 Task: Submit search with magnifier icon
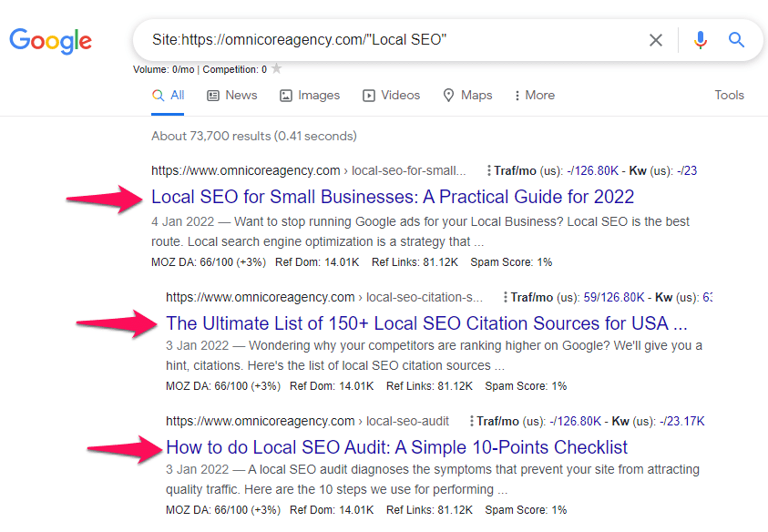pyautogui.click(x=736, y=40)
